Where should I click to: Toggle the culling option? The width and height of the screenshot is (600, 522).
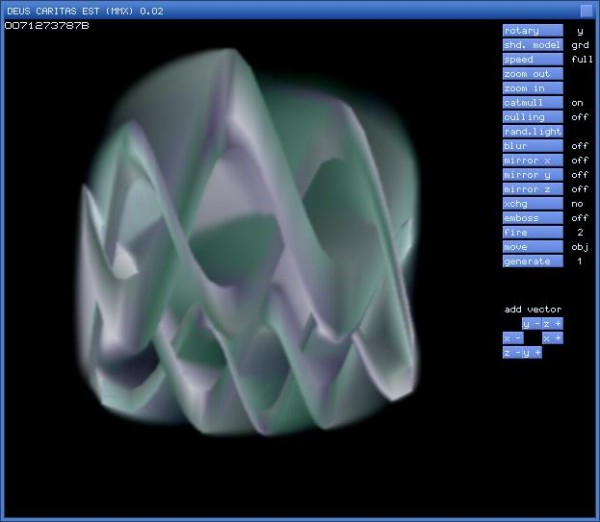(x=532, y=117)
